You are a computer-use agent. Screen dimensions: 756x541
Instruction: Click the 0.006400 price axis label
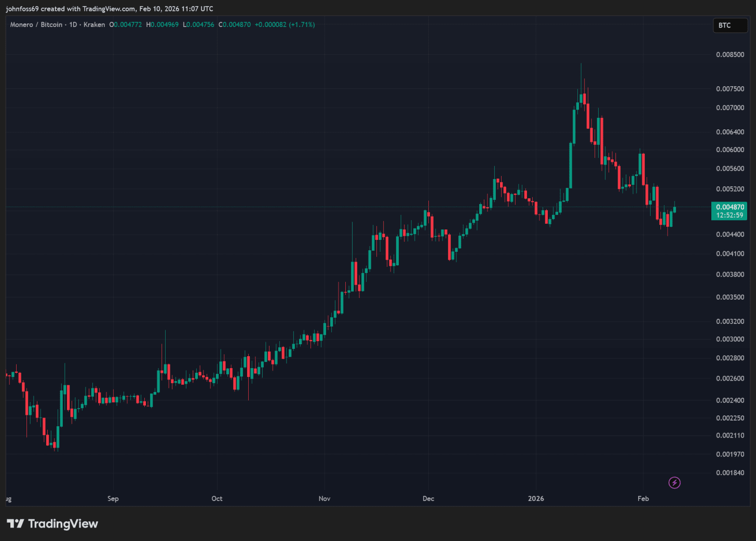(730, 132)
